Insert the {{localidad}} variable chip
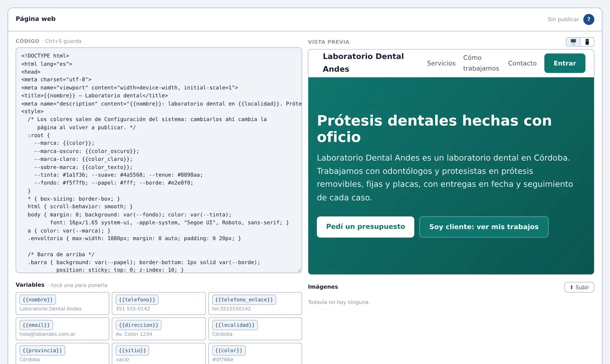This screenshot has height=364, width=610. point(235,325)
